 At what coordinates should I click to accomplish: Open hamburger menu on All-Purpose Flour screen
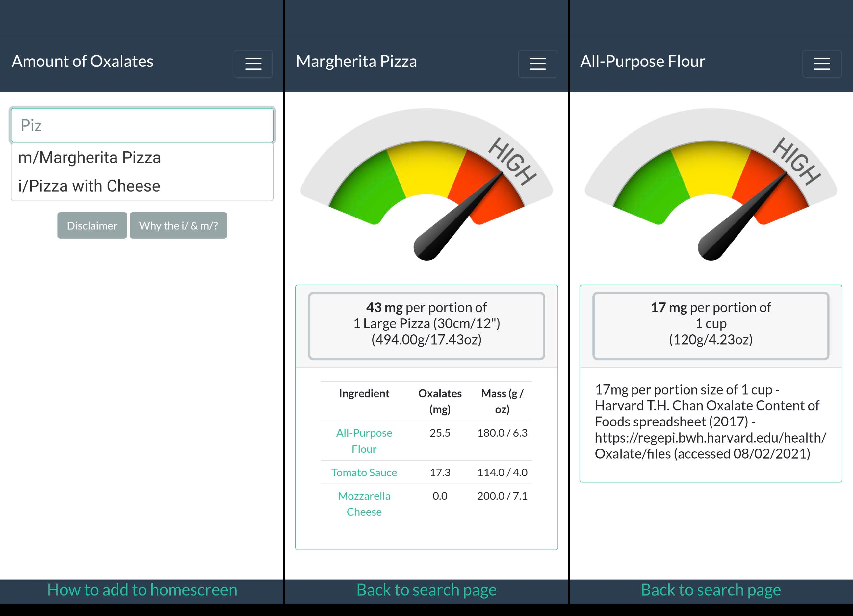[822, 64]
